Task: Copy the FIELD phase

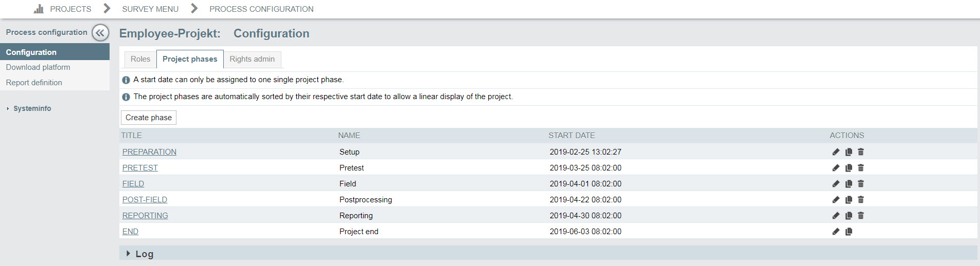Action: pyautogui.click(x=849, y=184)
